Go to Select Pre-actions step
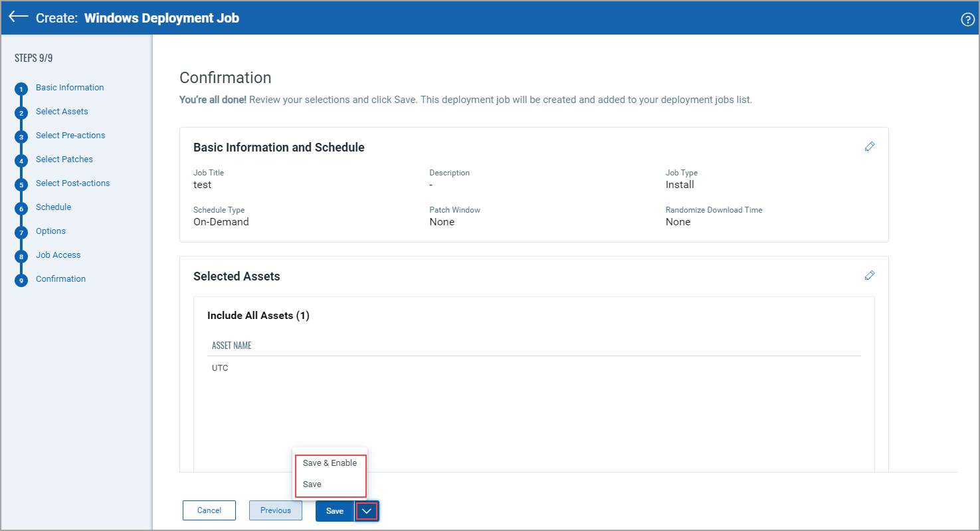The image size is (980, 531). [70, 136]
